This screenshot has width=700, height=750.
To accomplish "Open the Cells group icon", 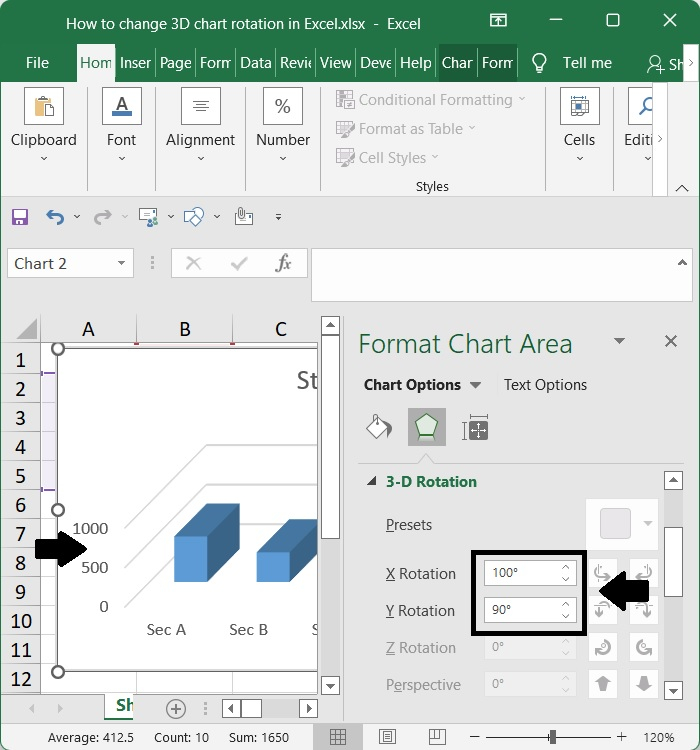I will coord(579,106).
